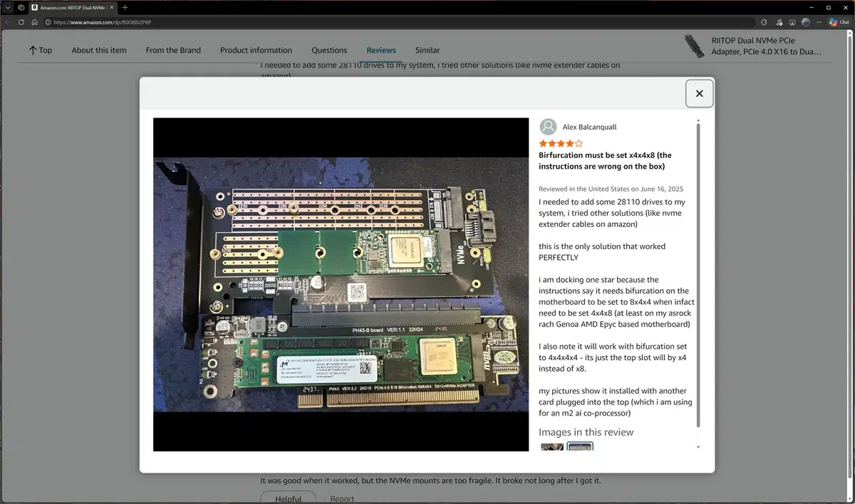Mark the review as Helpful
Viewport: 855px width, 504px height.
pyautogui.click(x=289, y=498)
